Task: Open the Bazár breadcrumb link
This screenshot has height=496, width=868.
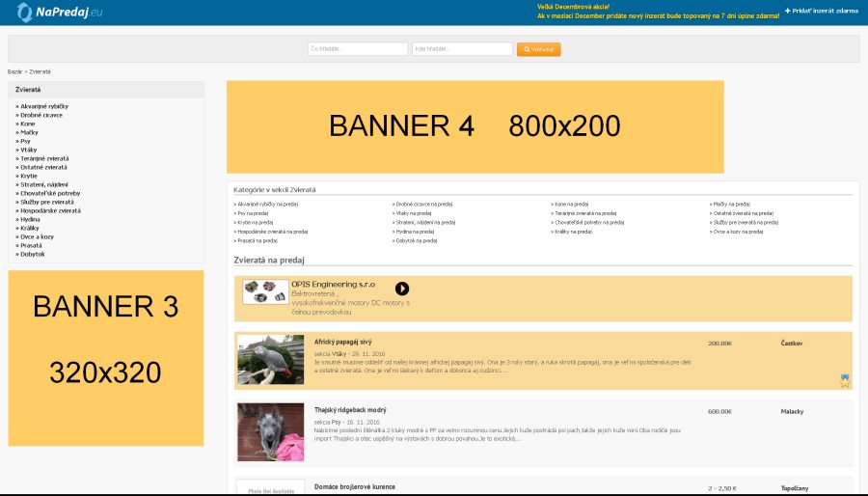Action: point(14,72)
